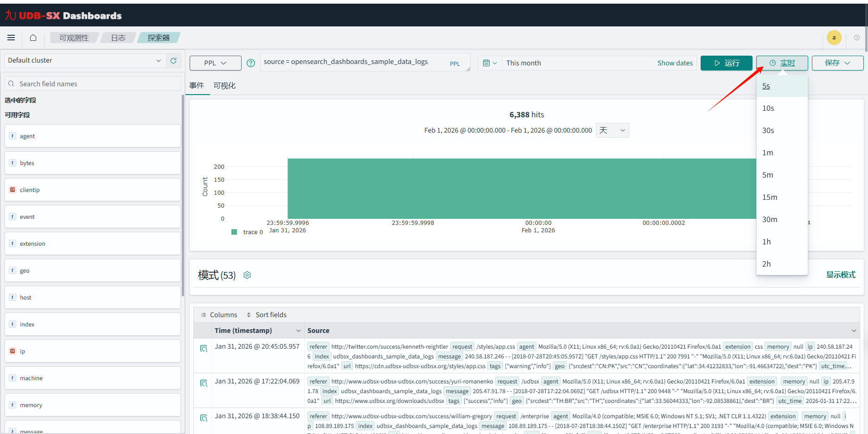Focus the Search field names input
This screenshot has height=434, width=868.
click(x=97, y=84)
